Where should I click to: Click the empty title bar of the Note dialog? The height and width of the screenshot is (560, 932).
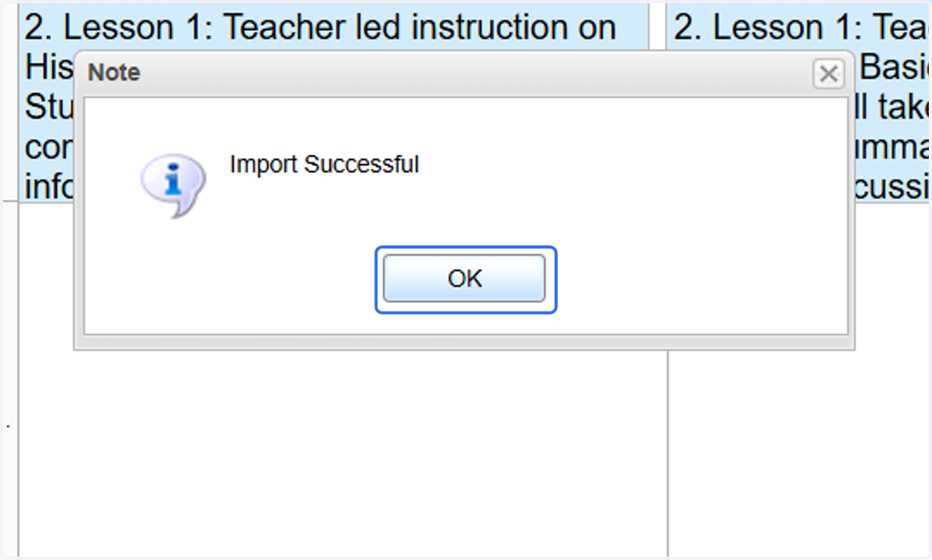pyautogui.click(x=474, y=74)
